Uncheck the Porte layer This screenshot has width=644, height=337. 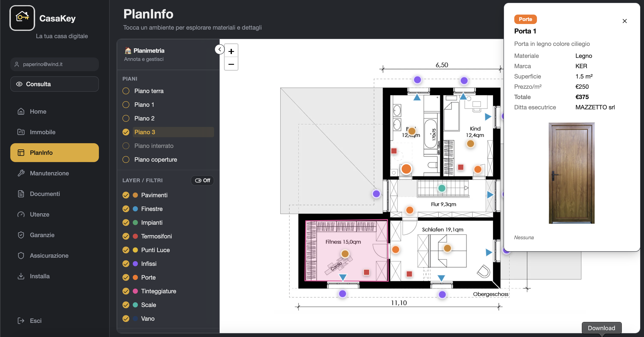126,277
